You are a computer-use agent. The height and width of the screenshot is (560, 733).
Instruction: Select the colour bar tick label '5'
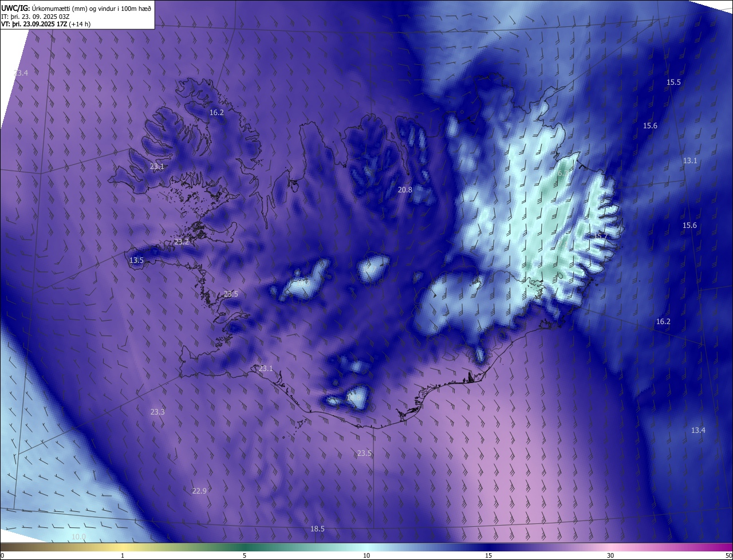point(245,555)
